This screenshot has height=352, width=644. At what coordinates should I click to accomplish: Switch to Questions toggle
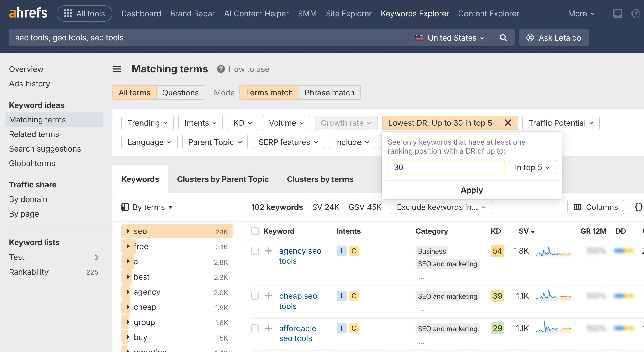coord(180,93)
